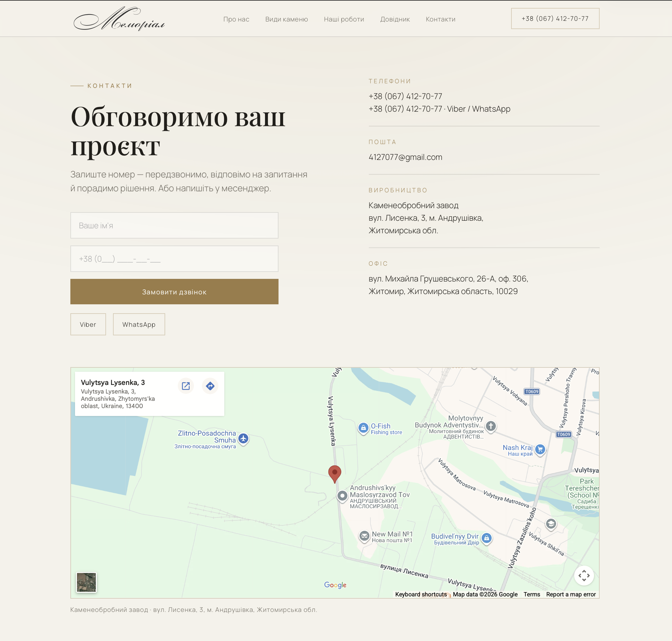This screenshot has width=672, height=641.
Task: Switch to satellite view thumbnail
Action: 87,582
